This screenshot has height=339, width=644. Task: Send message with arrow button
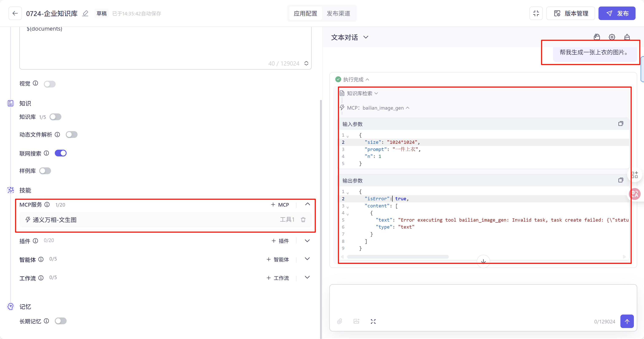point(627,321)
